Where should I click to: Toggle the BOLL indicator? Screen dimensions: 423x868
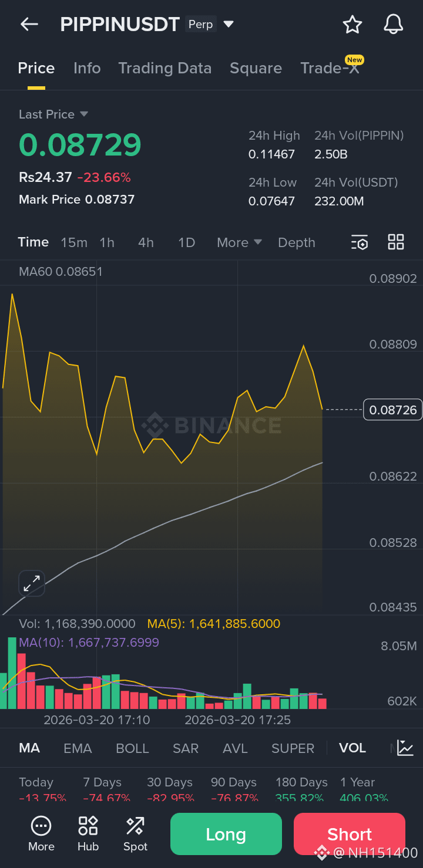(132, 748)
